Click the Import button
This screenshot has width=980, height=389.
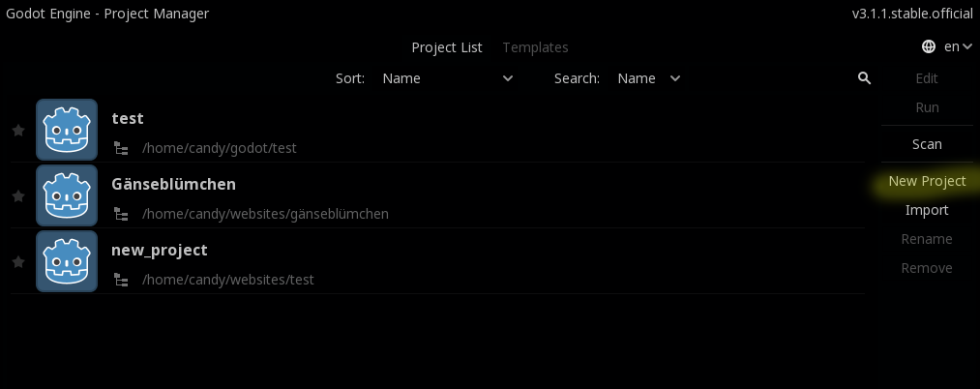927,210
